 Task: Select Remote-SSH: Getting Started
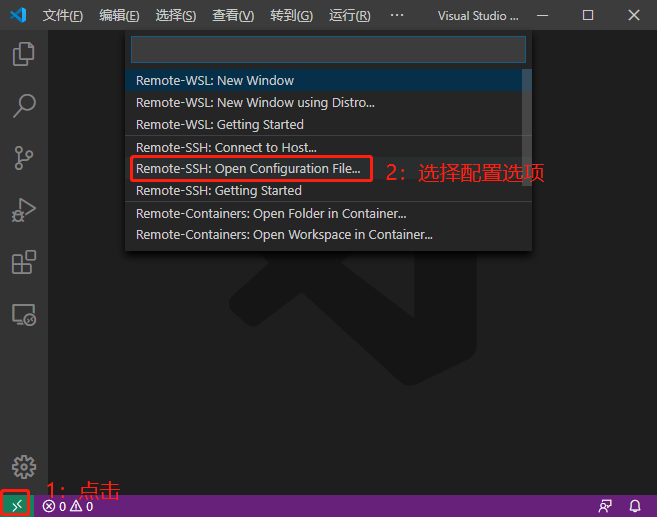click(x=324, y=191)
